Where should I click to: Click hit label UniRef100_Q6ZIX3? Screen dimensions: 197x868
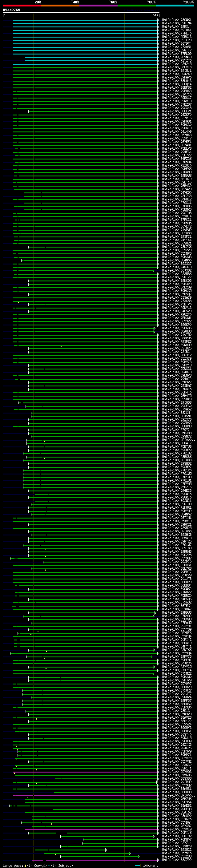(177, 744)
